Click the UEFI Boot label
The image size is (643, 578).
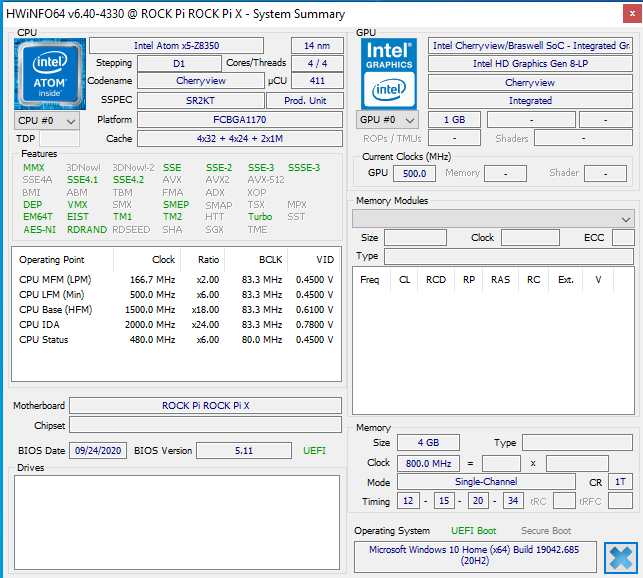tap(474, 531)
